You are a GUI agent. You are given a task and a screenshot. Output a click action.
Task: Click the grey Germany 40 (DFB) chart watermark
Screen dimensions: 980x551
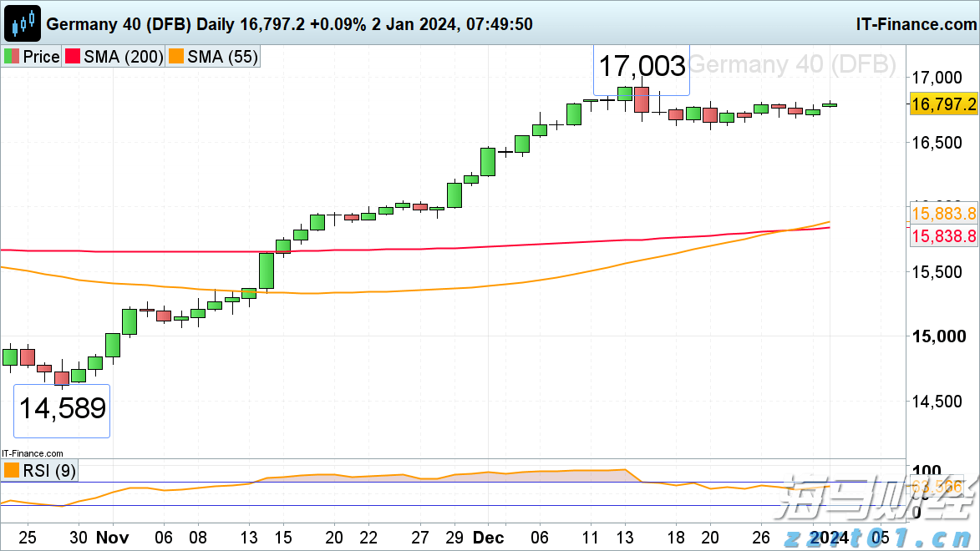[792, 65]
